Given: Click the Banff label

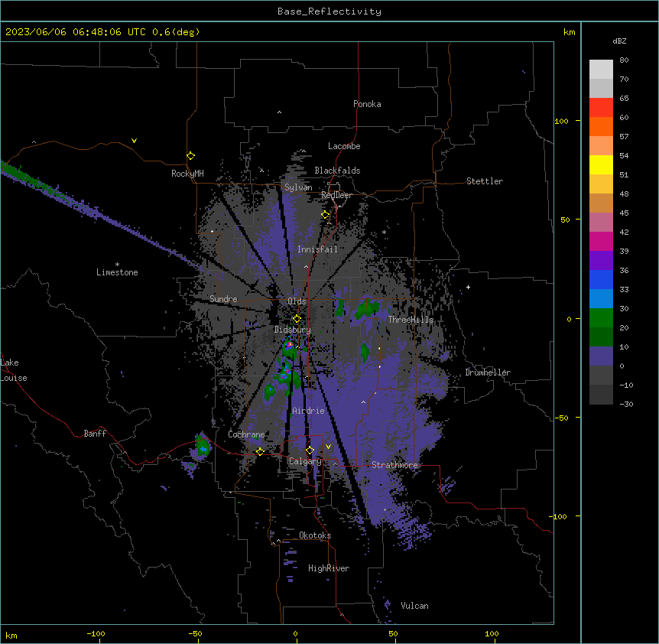Looking at the screenshot, I should [95, 434].
